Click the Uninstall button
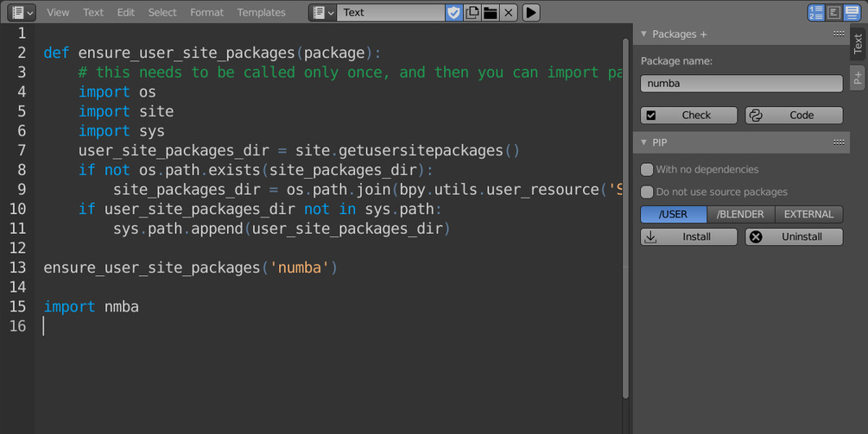This screenshot has height=434, width=868. click(794, 237)
